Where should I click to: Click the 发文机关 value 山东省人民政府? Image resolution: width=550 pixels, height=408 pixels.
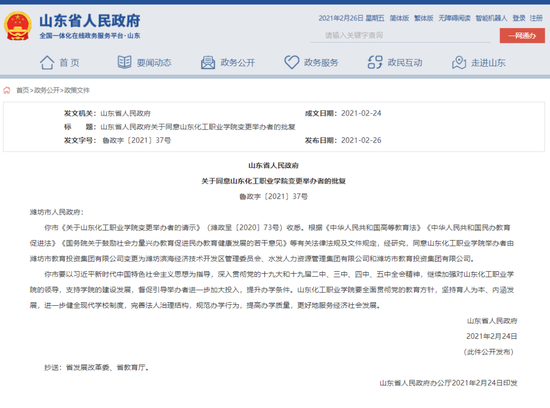(125, 113)
